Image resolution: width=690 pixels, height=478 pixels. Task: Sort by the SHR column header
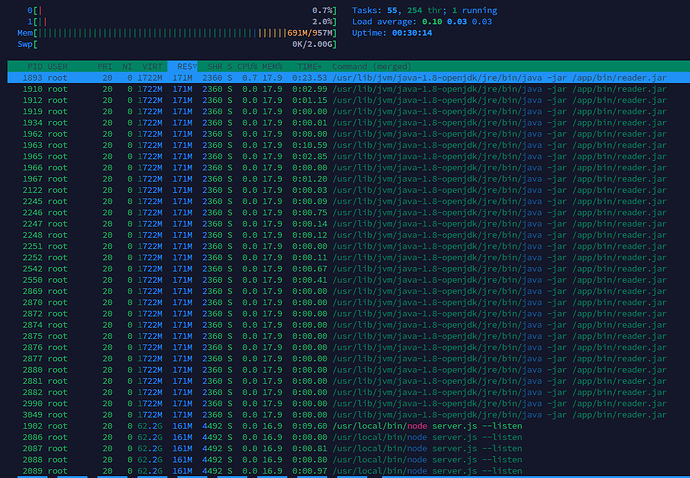[215, 66]
